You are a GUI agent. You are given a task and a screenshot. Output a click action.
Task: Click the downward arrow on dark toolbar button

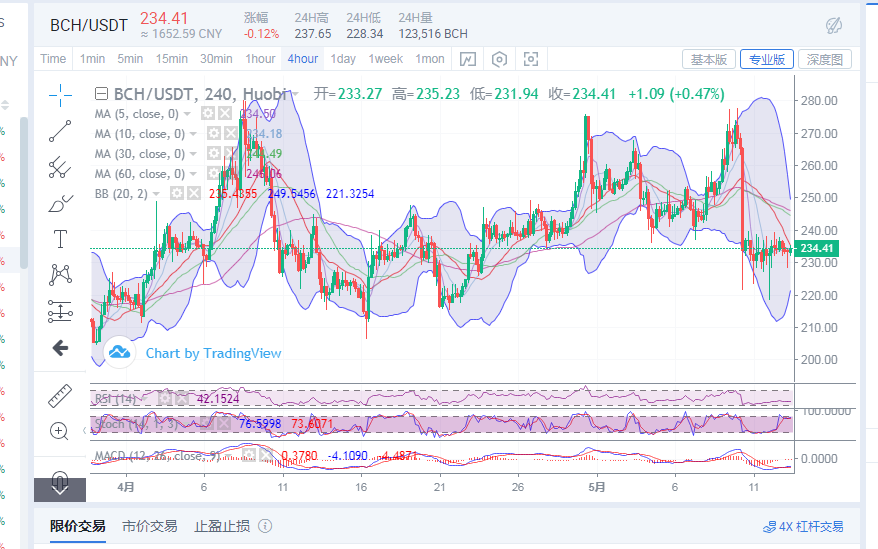pyautogui.click(x=60, y=490)
